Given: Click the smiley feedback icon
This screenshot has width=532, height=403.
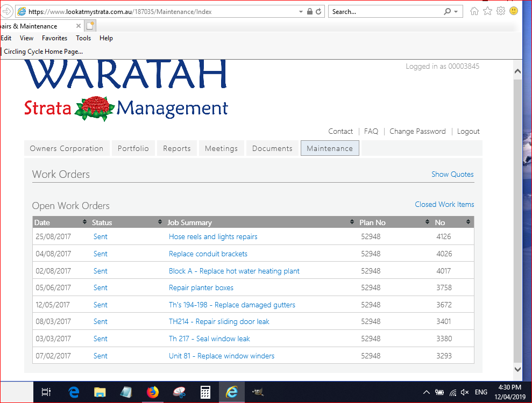Looking at the screenshot, I should [x=514, y=11].
